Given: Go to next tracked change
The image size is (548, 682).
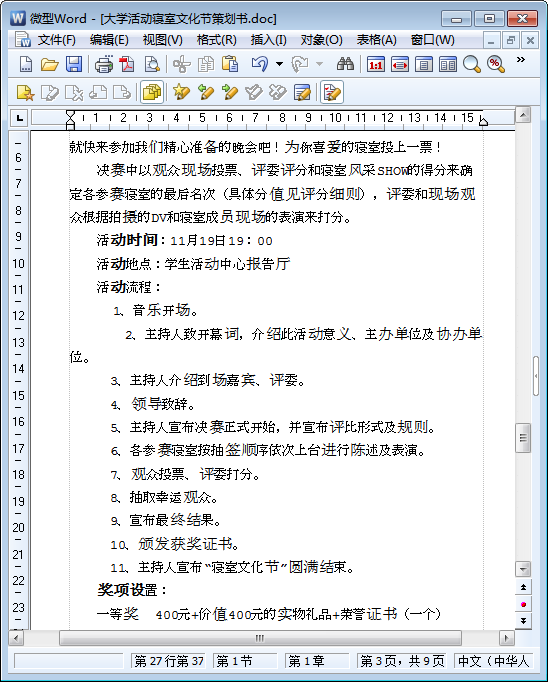Looking at the screenshot, I should pyautogui.click(x=230, y=92).
